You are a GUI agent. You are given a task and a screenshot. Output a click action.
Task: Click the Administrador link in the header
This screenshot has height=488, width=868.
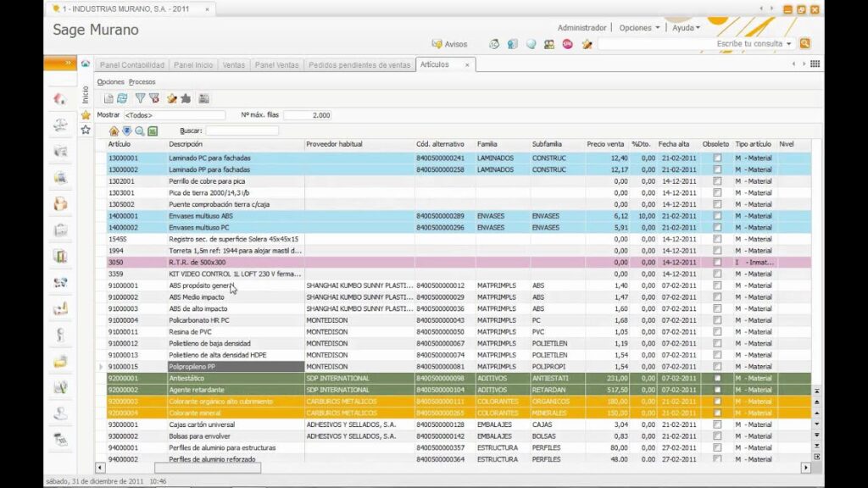tap(582, 27)
